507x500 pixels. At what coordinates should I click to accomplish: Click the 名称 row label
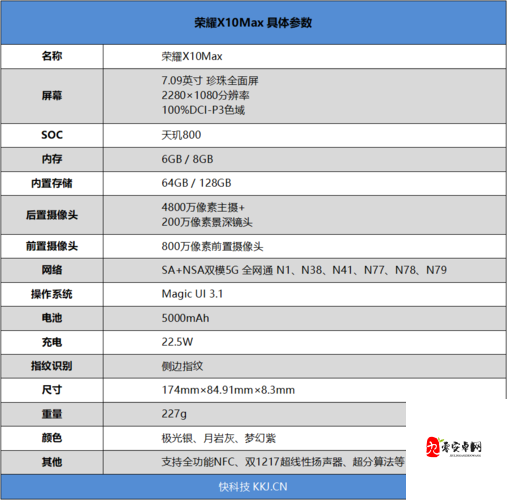[52, 56]
